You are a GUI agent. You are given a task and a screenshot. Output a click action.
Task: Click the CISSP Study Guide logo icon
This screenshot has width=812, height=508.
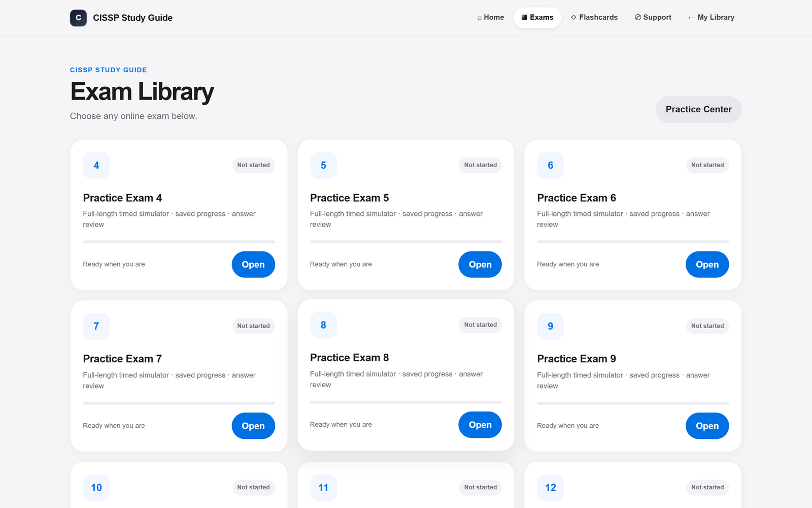click(78, 18)
